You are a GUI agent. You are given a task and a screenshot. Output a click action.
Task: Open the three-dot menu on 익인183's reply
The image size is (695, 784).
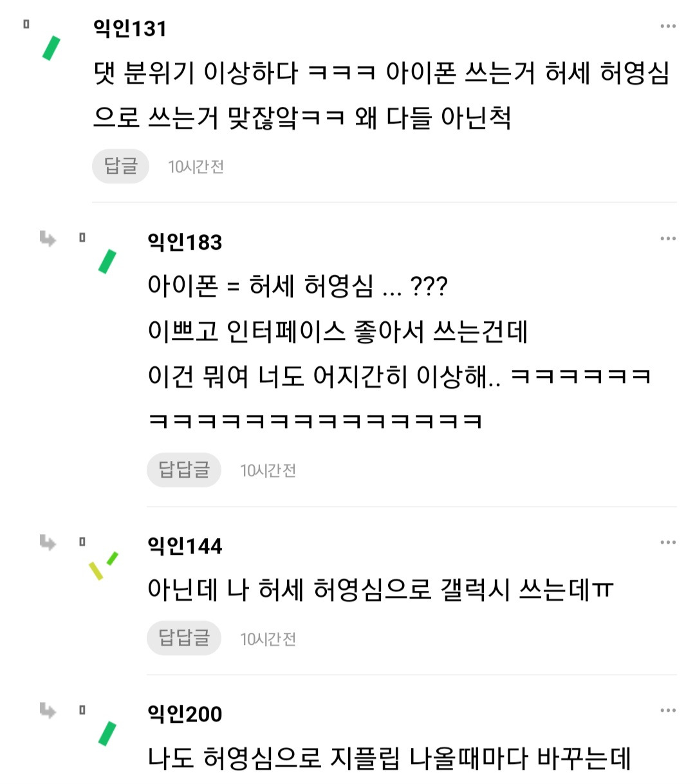(x=667, y=239)
